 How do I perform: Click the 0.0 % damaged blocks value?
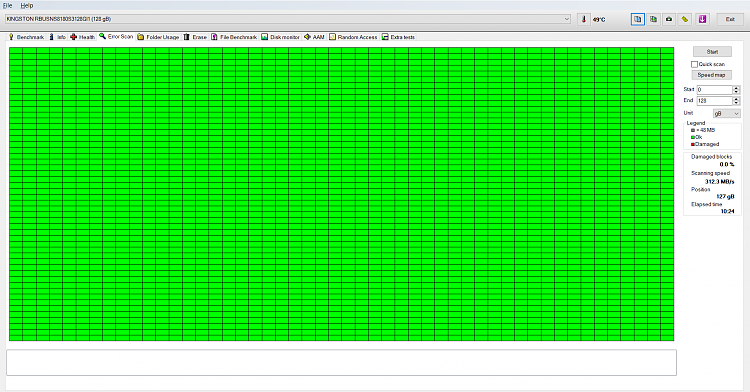727,164
